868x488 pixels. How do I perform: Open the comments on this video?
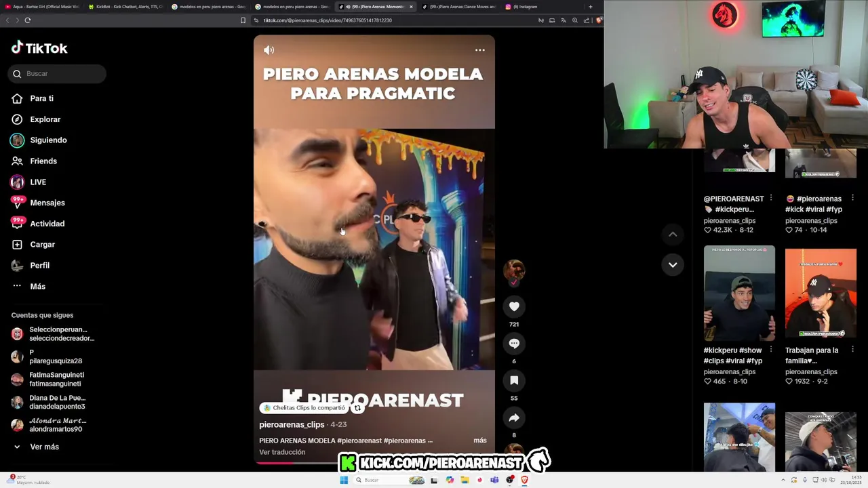(x=514, y=344)
